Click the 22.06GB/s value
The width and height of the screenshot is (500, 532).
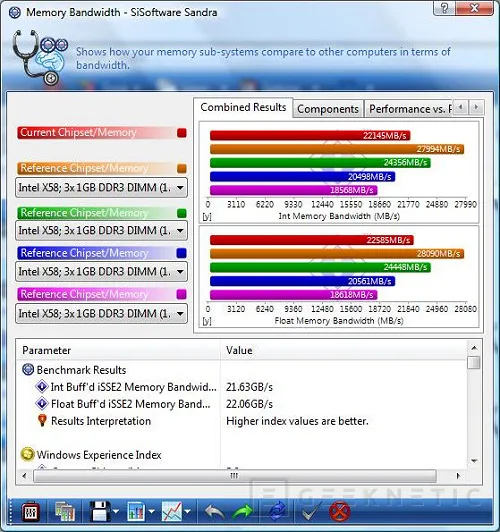click(249, 404)
